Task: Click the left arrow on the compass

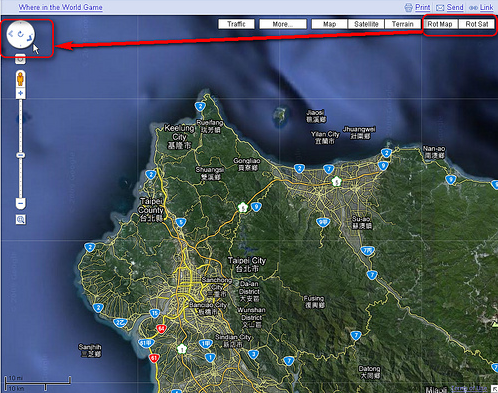Action: coord(11,33)
